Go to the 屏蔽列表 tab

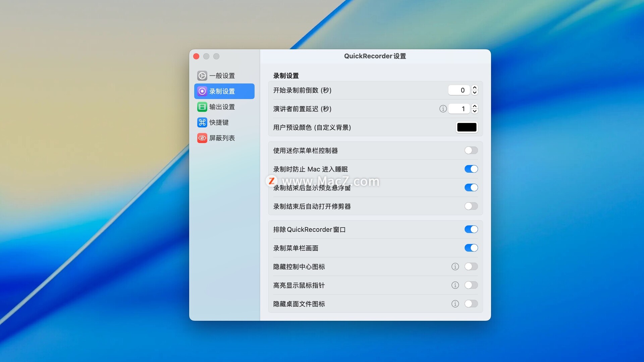pos(224,138)
